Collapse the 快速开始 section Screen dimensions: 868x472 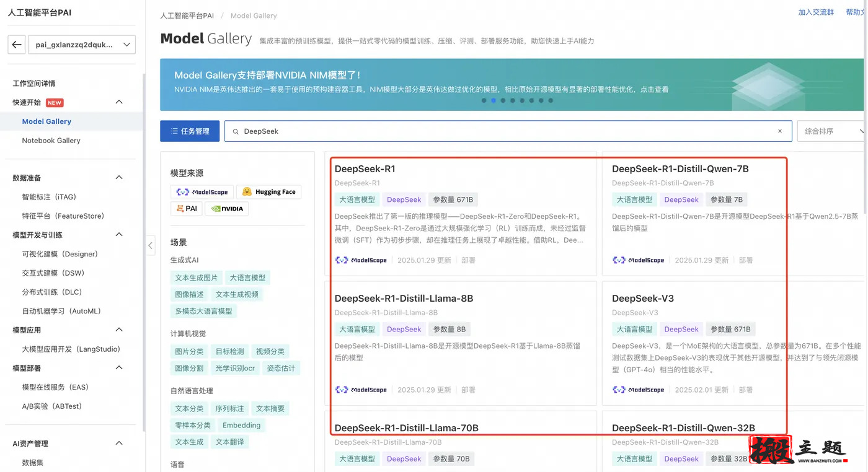coord(119,102)
